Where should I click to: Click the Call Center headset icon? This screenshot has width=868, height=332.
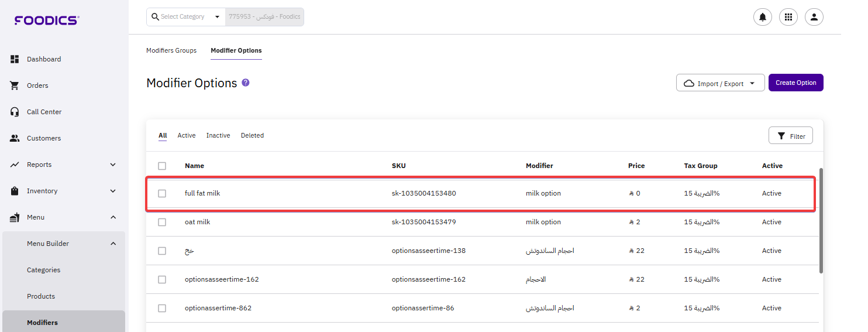(15, 112)
